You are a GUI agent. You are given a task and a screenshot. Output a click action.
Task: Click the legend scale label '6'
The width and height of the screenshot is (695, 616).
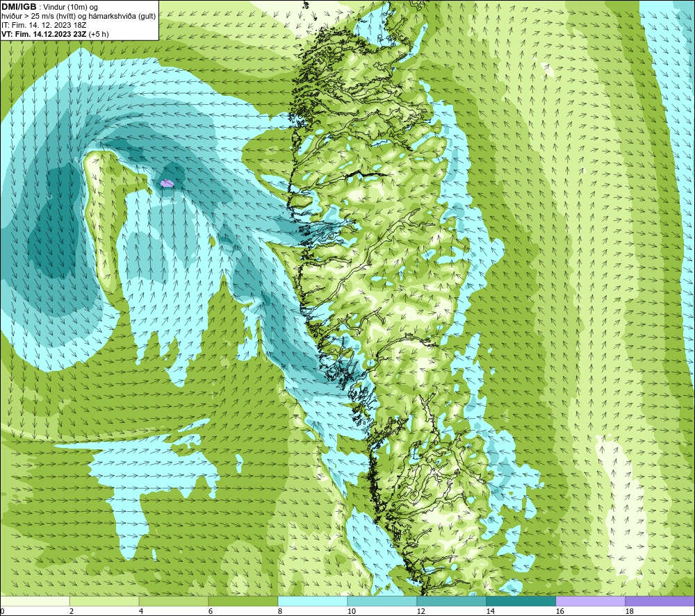[x=211, y=611]
